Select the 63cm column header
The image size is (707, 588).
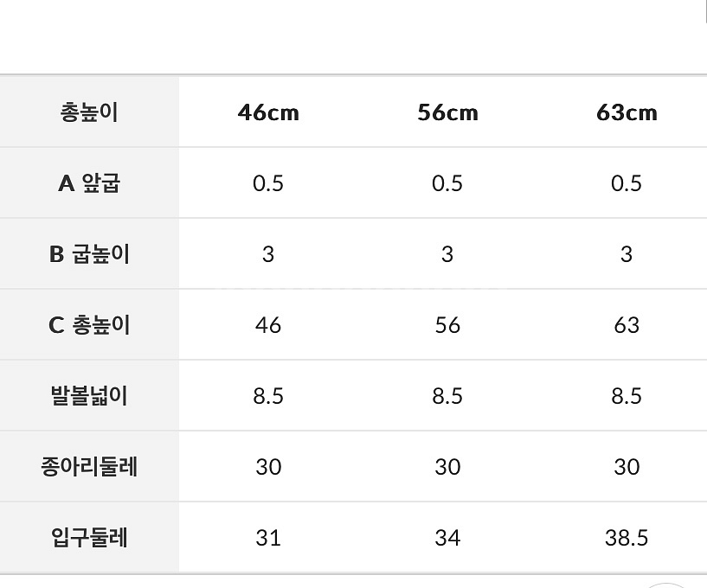627,112
